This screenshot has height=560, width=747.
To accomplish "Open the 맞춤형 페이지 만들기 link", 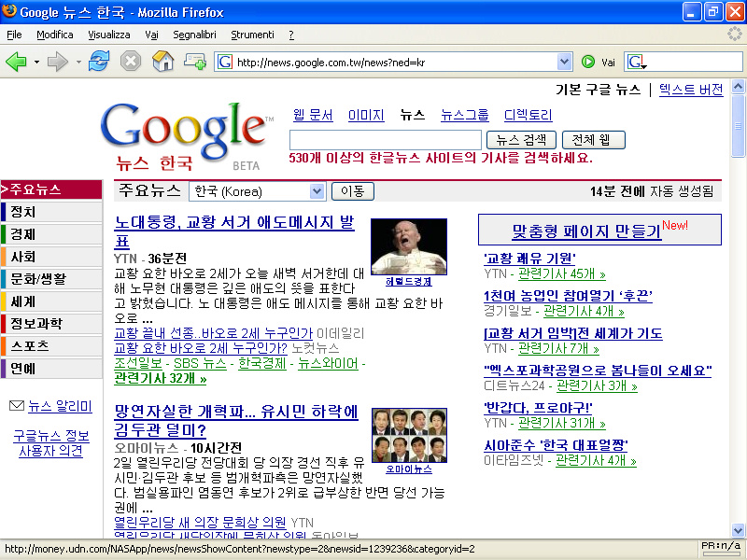I will [587, 231].
